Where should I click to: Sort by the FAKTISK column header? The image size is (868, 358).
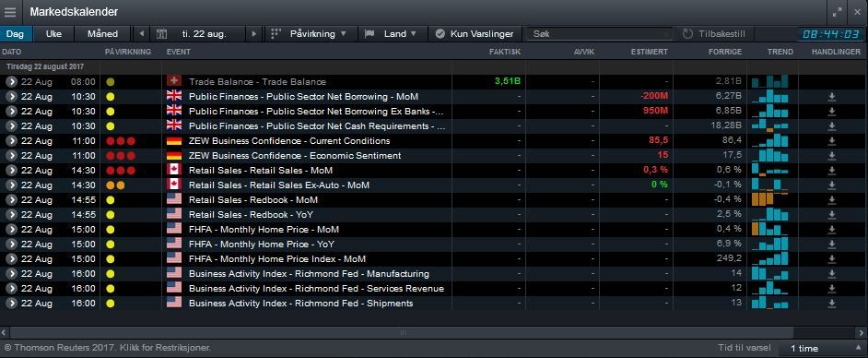(x=505, y=52)
